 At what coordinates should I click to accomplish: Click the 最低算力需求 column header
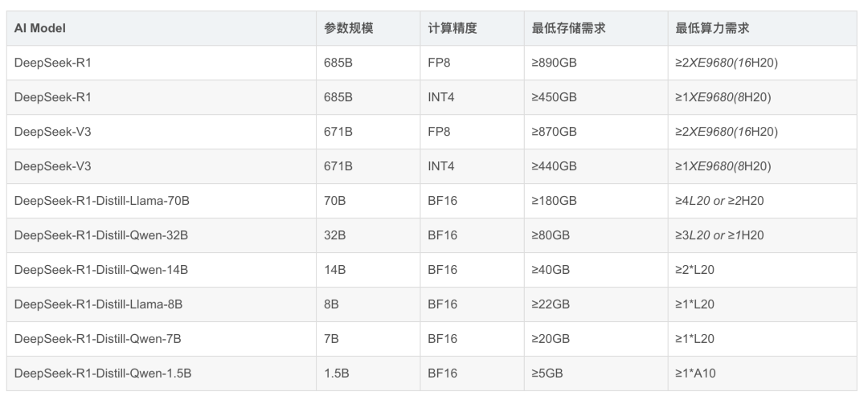pos(713,28)
